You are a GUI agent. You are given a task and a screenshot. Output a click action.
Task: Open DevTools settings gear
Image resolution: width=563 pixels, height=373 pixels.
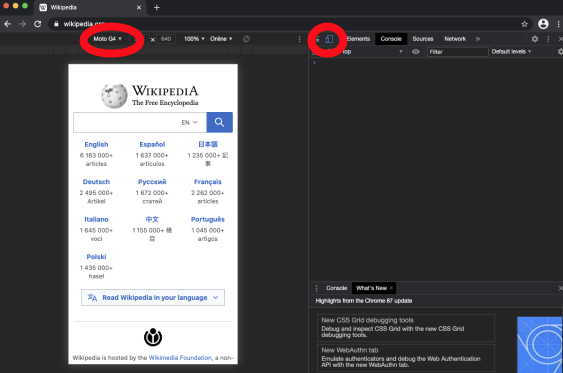coord(535,39)
